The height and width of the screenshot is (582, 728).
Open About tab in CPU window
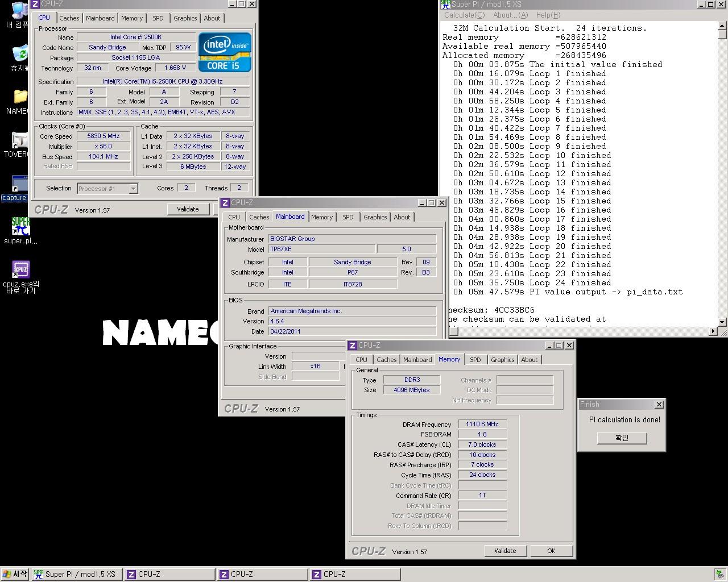[x=212, y=18]
